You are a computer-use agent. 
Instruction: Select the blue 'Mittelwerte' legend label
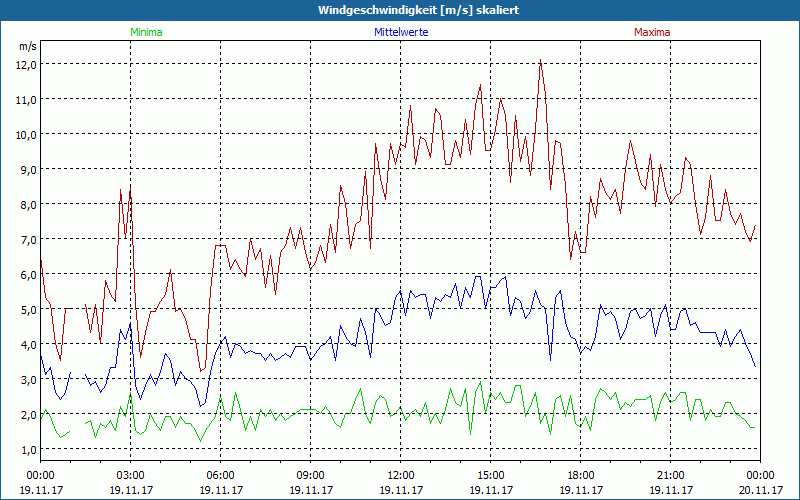coord(401,32)
